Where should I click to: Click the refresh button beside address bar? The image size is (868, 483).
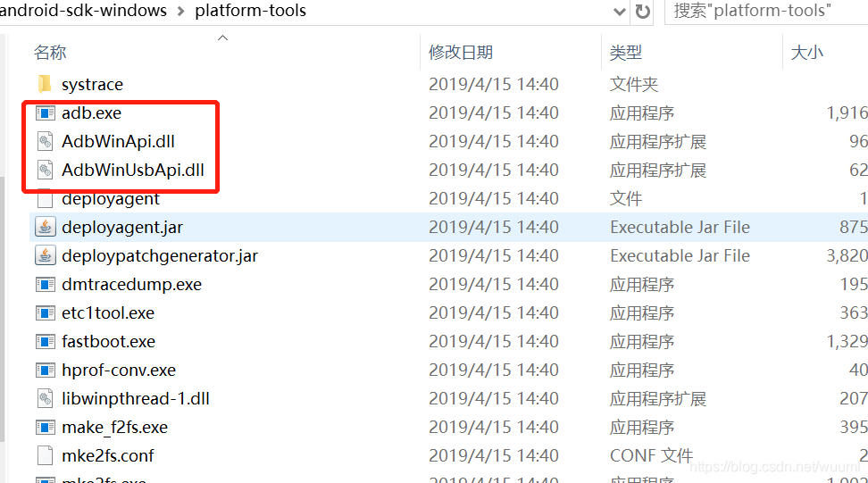[x=643, y=11]
